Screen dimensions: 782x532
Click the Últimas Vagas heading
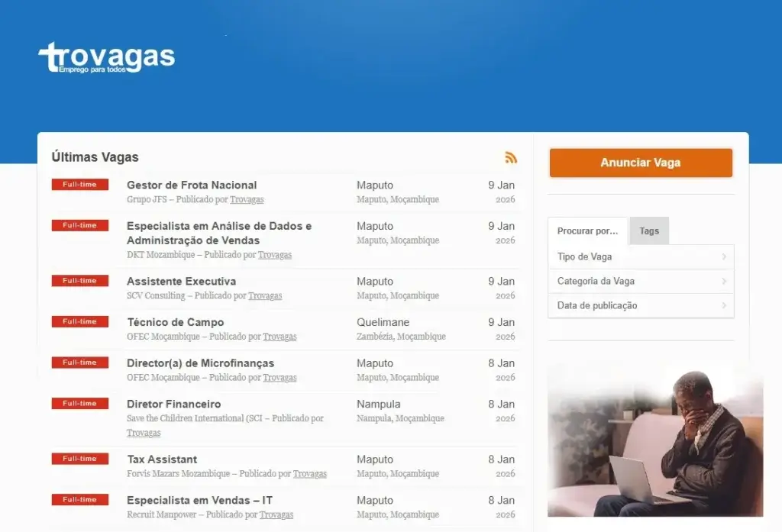(95, 157)
